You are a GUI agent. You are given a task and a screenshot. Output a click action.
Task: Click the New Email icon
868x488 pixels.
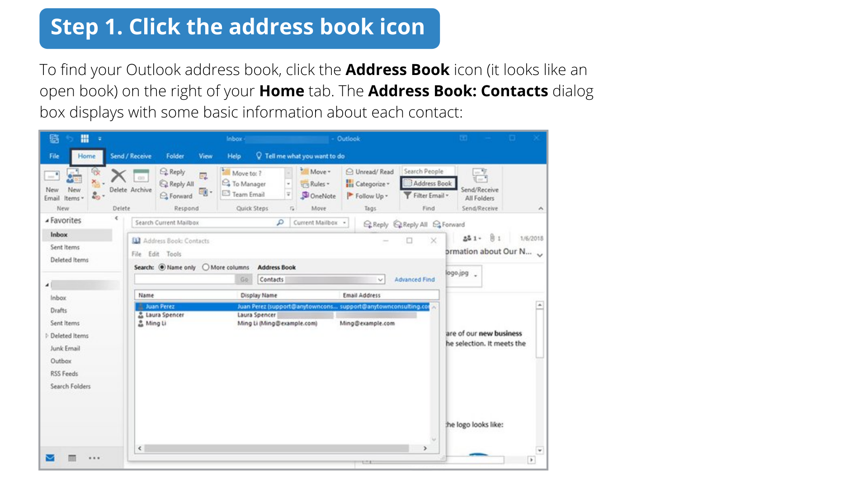[52, 177]
